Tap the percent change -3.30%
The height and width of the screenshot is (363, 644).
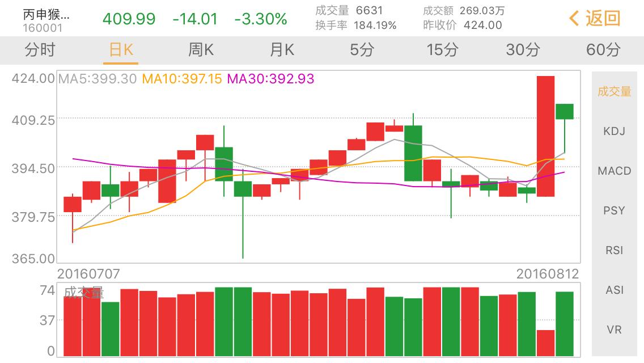coord(260,19)
